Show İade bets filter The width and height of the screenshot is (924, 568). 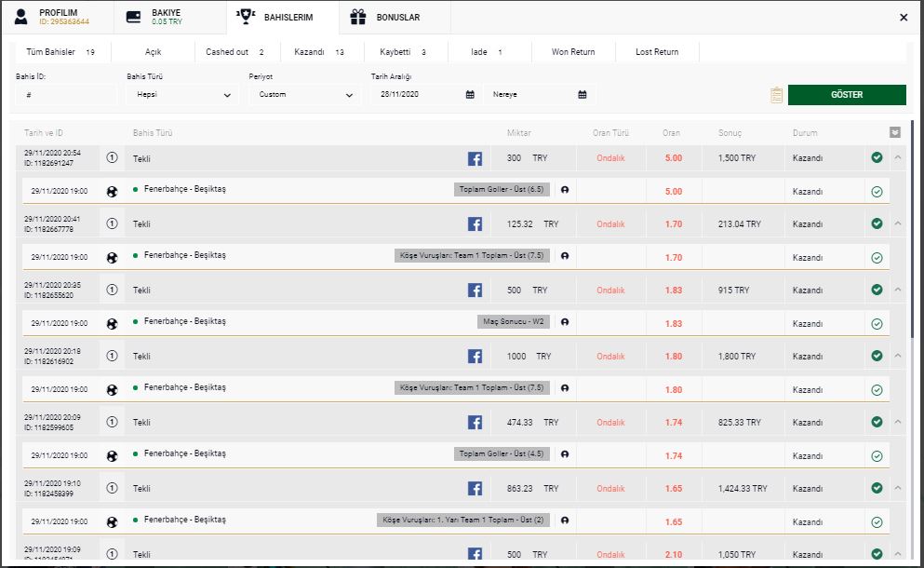489,52
